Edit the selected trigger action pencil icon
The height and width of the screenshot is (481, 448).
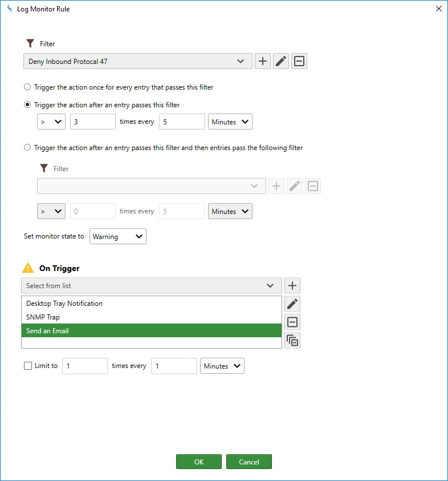pyautogui.click(x=292, y=304)
